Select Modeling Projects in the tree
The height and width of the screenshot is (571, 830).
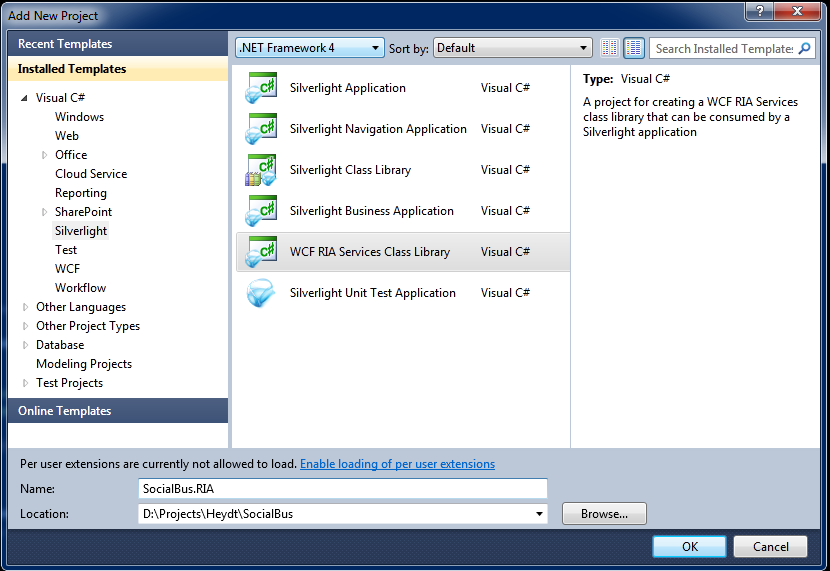(x=84, y=364)
